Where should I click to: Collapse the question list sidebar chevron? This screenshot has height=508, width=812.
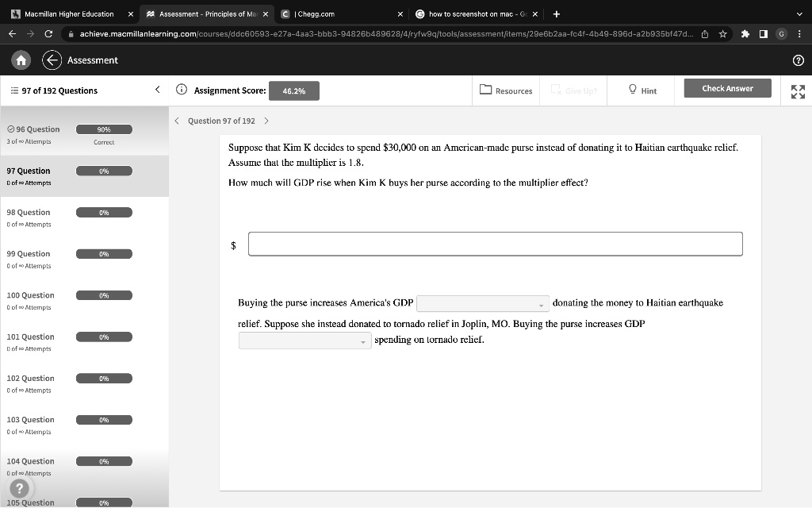click(x=158, y=90)
